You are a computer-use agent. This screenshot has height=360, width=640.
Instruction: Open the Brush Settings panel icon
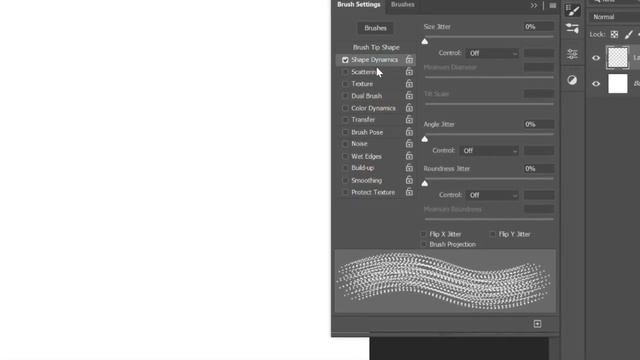(572, 11)
